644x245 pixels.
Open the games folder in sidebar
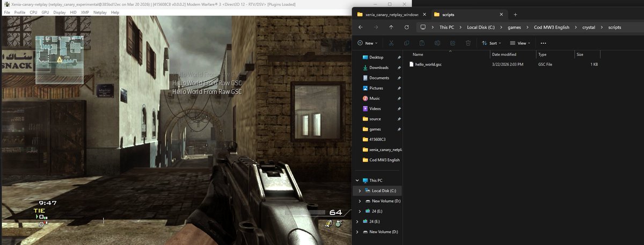(375, 129)
